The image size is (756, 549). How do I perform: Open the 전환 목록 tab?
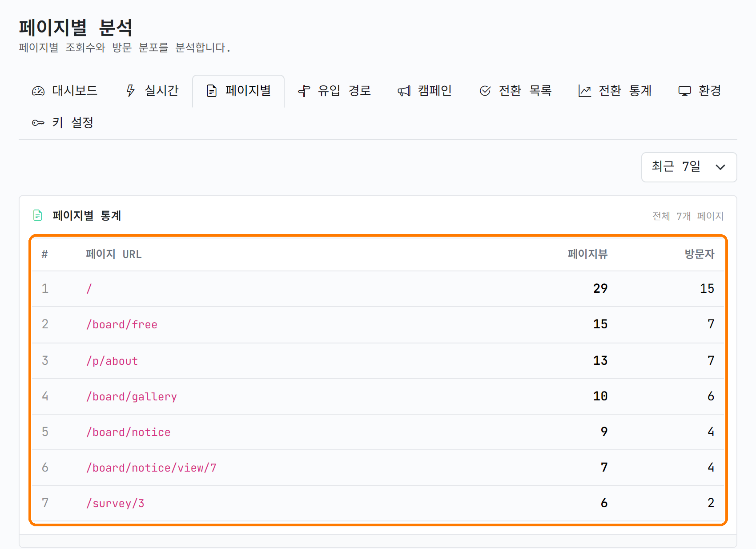pyautogui.click(x=516, y=91)
